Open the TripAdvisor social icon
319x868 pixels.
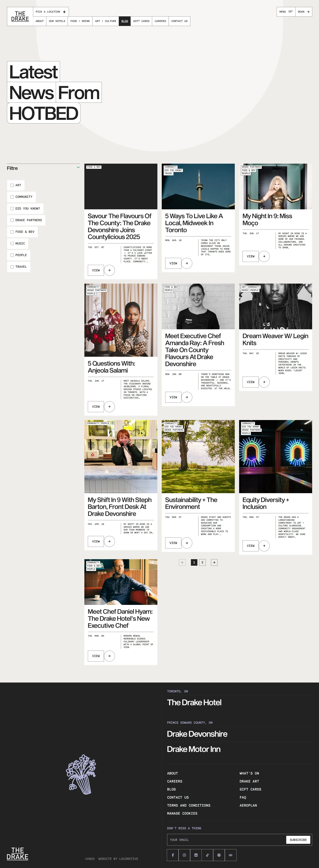[x=231, y=855]
